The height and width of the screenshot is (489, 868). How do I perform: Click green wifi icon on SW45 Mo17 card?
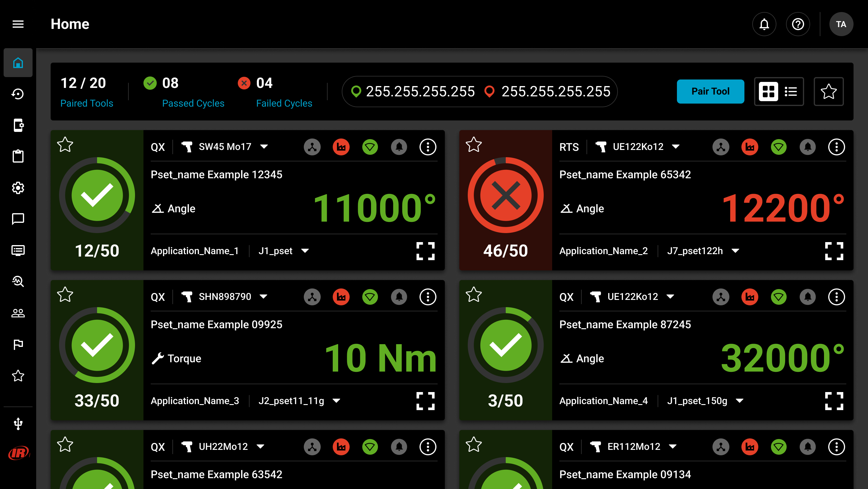coord(370,147)
